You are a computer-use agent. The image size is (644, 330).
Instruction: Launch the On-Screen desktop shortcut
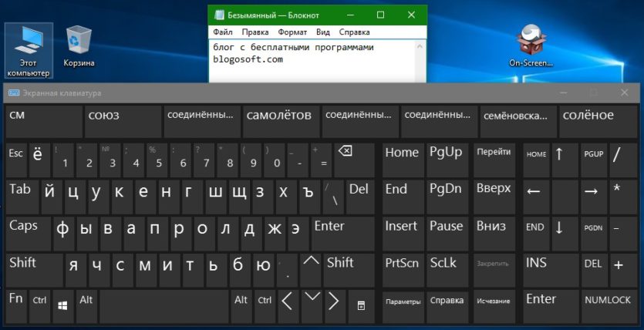(531, 45)
